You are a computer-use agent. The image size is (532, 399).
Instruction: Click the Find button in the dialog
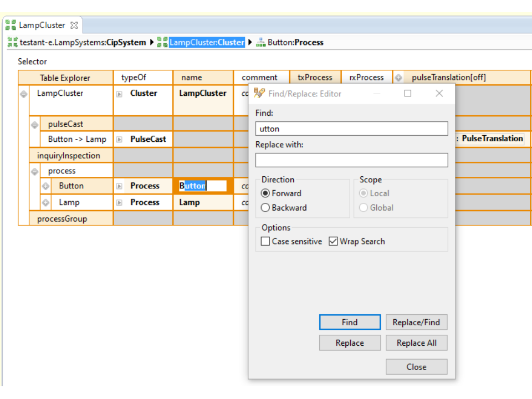350,322
